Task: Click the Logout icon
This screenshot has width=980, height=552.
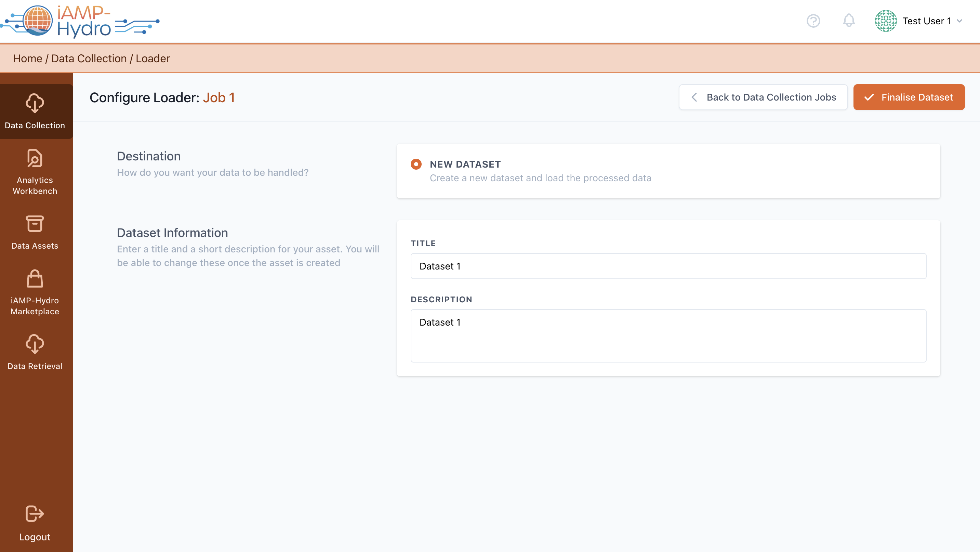Action: tap(35, 514)
